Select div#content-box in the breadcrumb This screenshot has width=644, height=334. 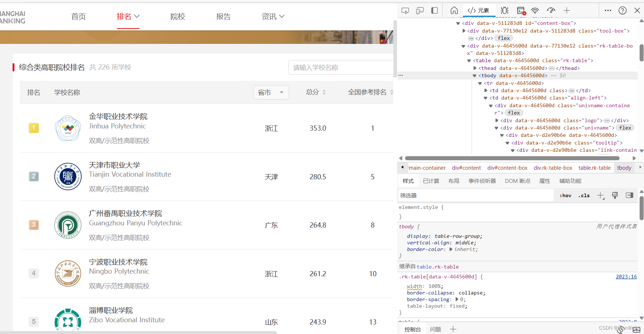(507, 168)
